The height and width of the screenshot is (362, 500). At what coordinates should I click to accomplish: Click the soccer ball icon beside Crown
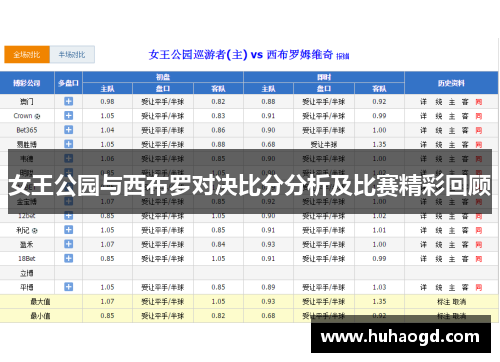coord(37,116)
